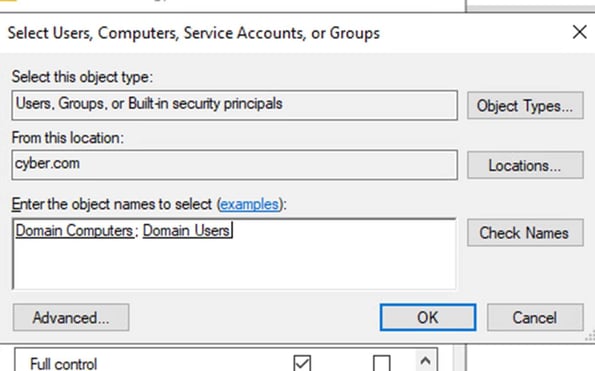Click the Locations button
The width and height of the screenshot is (595, 371).
point(525,165)
